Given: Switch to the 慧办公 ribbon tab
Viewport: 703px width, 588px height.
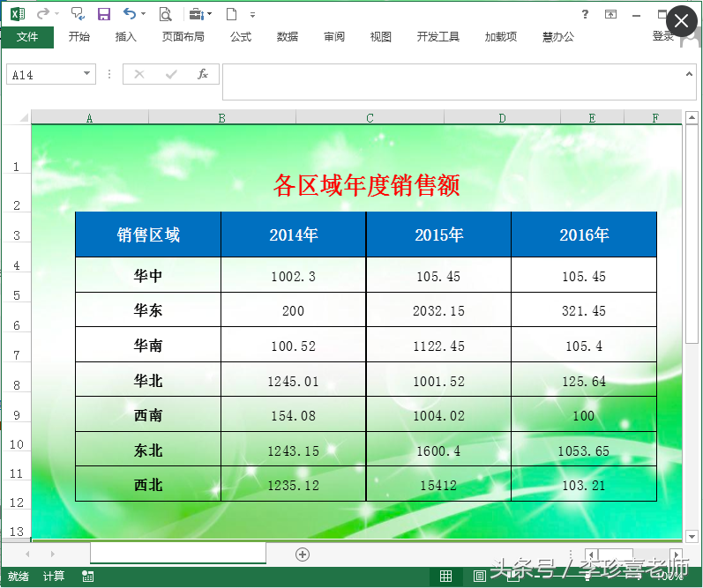Looking at the screenshot, I should (x=558, y=37).
